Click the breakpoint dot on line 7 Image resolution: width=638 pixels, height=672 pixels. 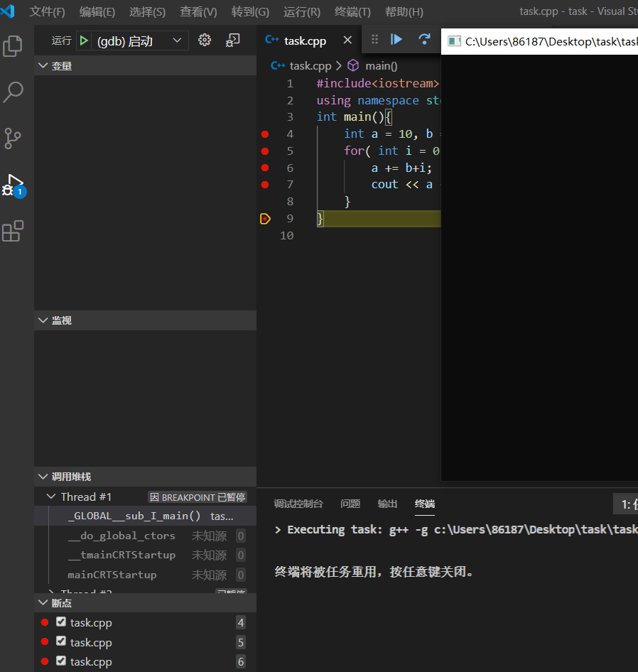pyautogui.click(x=265, y=185)
